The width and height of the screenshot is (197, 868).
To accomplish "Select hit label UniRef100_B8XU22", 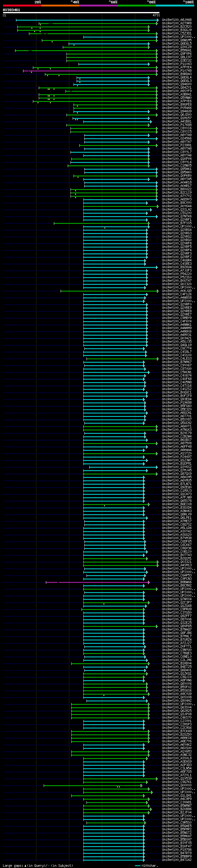I will pos(177,189).
